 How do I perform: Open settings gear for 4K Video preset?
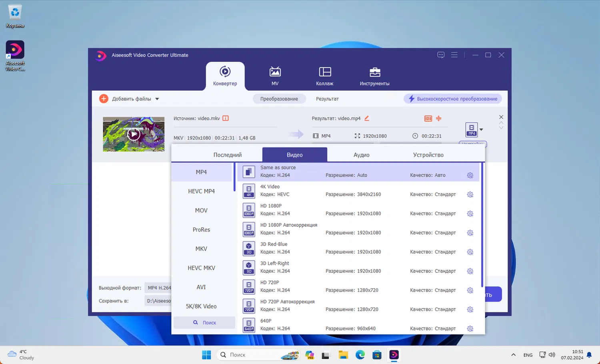point(470,195)
